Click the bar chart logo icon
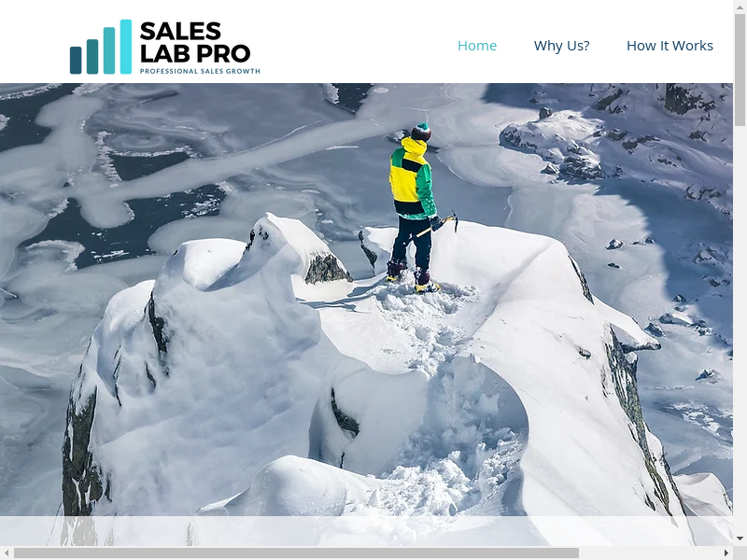The height and width of the screenshot is (560, 747). 101,47
